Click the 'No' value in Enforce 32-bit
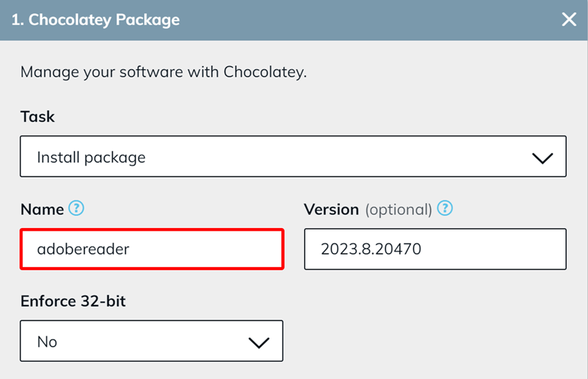Viewport: 588px width, 379px height. [x=47, y=342]
